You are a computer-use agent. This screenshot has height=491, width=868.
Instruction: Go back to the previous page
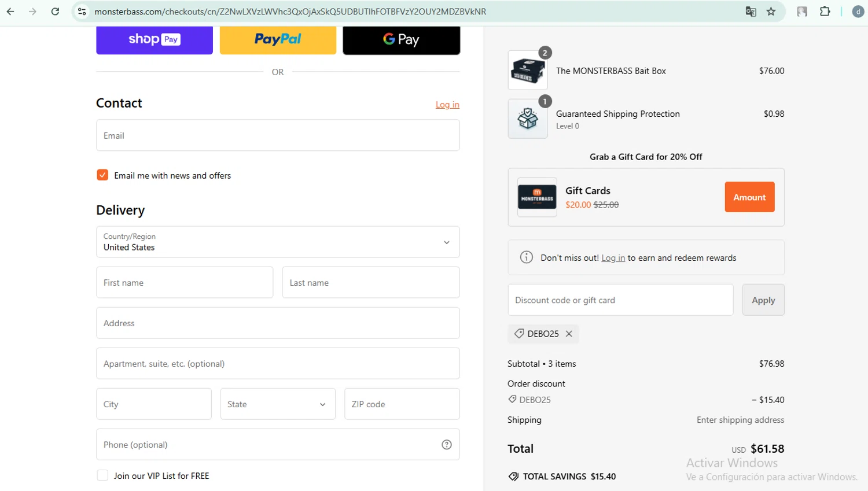click(10, 12)
